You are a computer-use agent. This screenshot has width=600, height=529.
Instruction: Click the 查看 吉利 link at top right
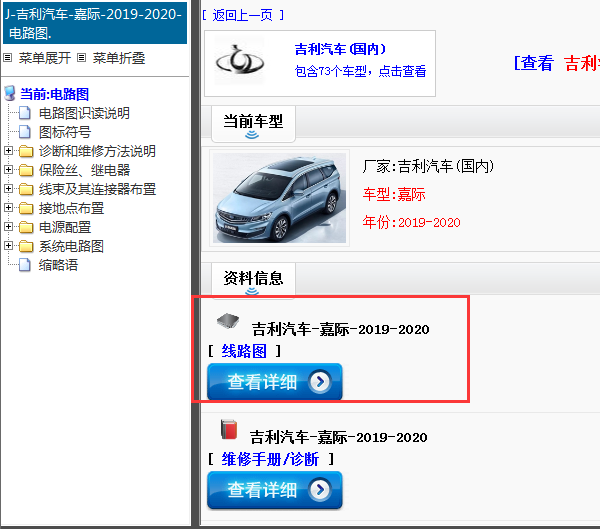[557, 63]
